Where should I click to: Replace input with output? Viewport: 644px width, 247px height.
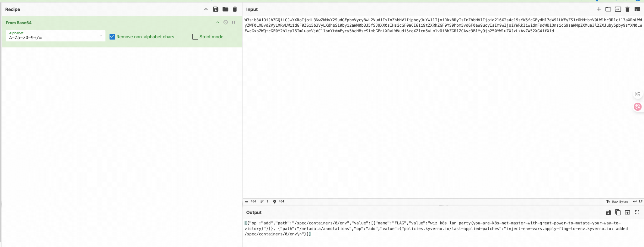(x=627, y=212)
